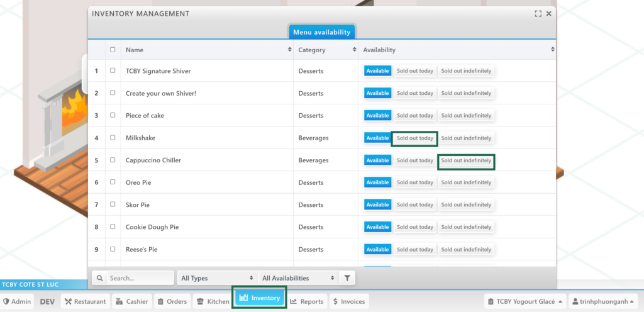Expand the inventory window to fullscreen

coord(538,14)
